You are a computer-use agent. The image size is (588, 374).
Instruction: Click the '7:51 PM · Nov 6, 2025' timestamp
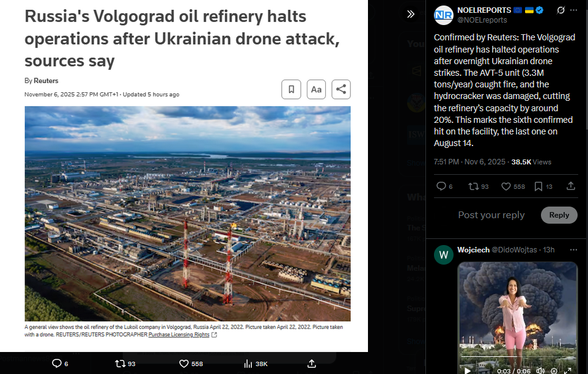[x=469, y=162]
